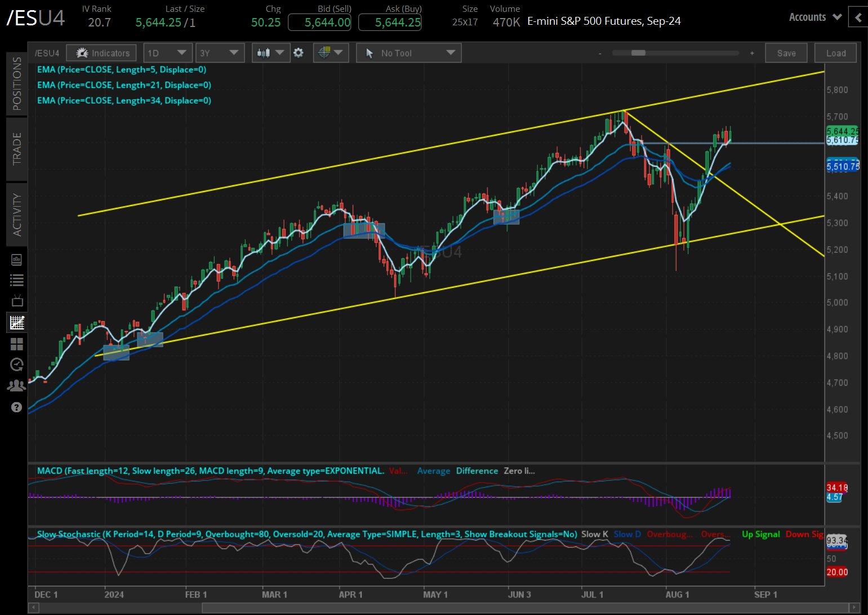Open the watchlist lines icon in sidebar
The height and width of the screenshot is (615, 868).
[x=17, y=280]
